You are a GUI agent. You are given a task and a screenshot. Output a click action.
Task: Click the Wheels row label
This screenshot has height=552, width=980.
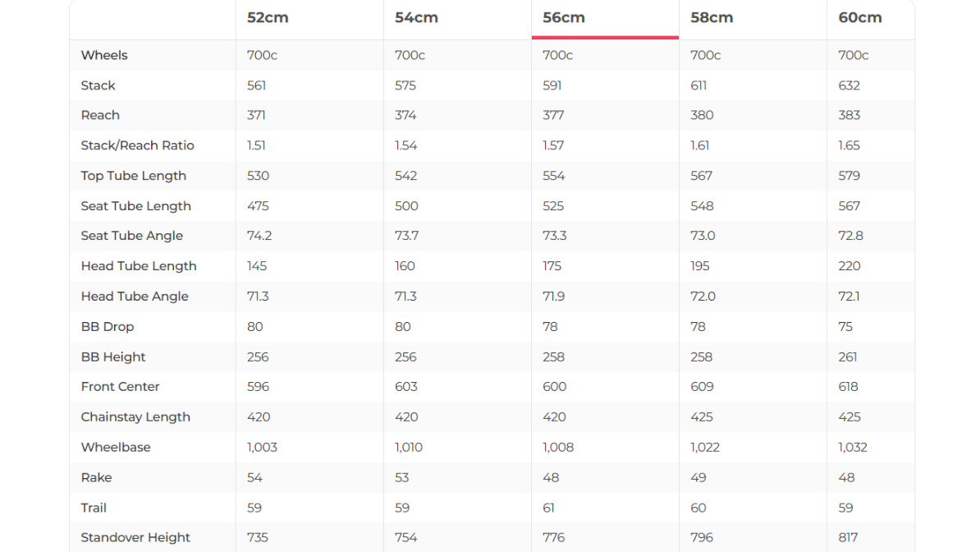point(104,55)
